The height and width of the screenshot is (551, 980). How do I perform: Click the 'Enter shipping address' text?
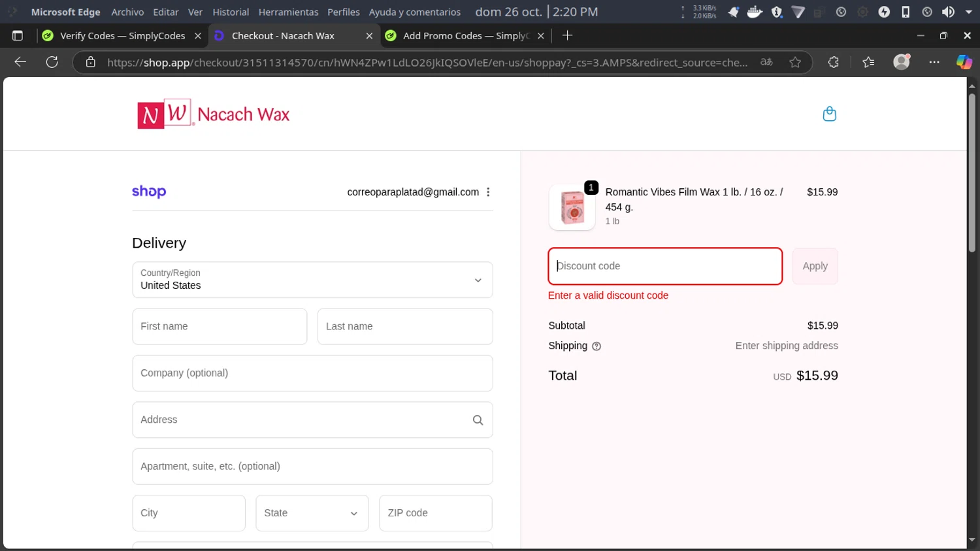[787, 346]
